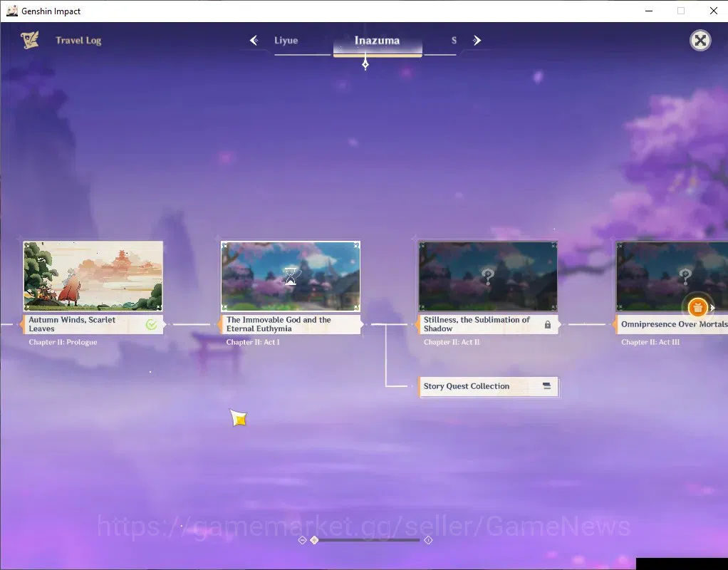
Task: Select Autumn Winds, Scarlet Leaves title
Action: [72, 324]
